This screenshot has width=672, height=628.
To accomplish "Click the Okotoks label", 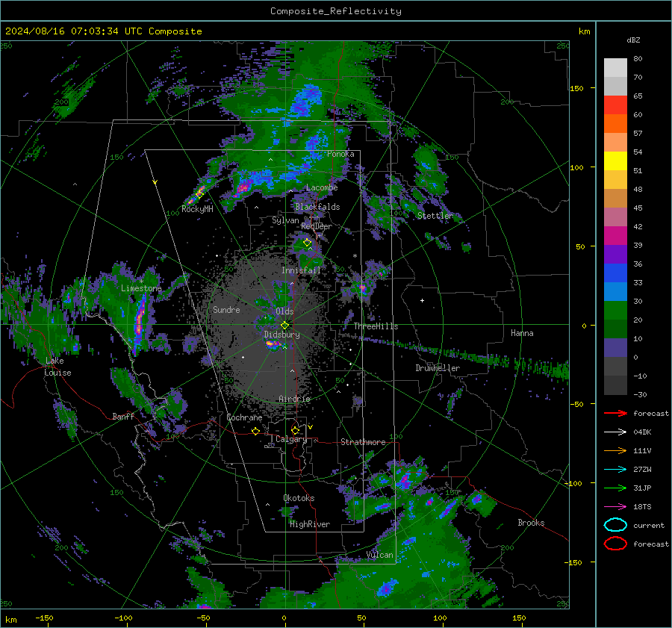I will (x=299, y=498).
